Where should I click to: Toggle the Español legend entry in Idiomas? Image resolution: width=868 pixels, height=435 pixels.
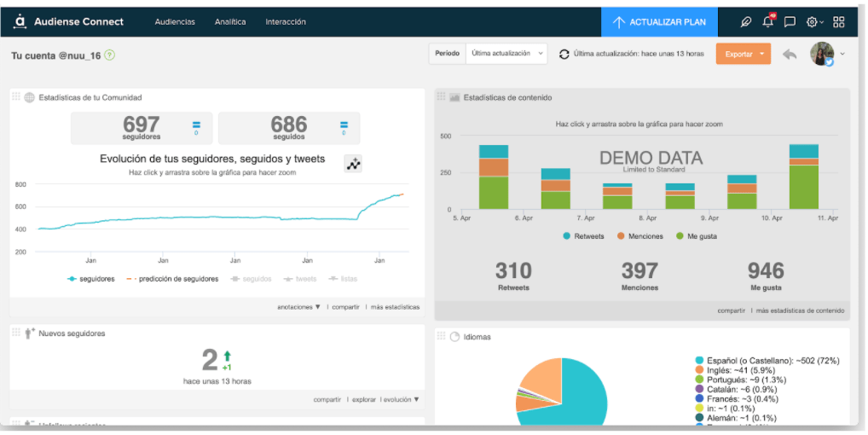click(767, 361)
